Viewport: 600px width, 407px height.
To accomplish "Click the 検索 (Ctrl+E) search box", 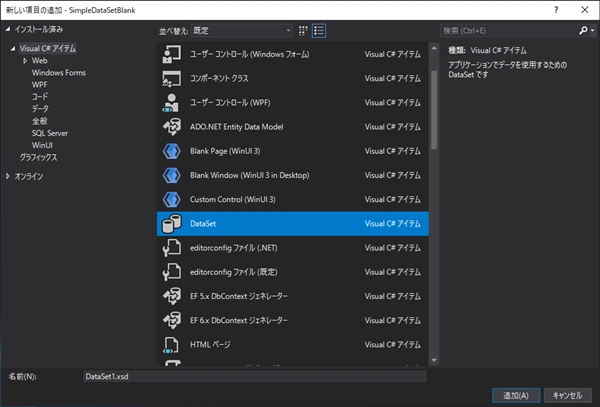I will click(509, 30).
